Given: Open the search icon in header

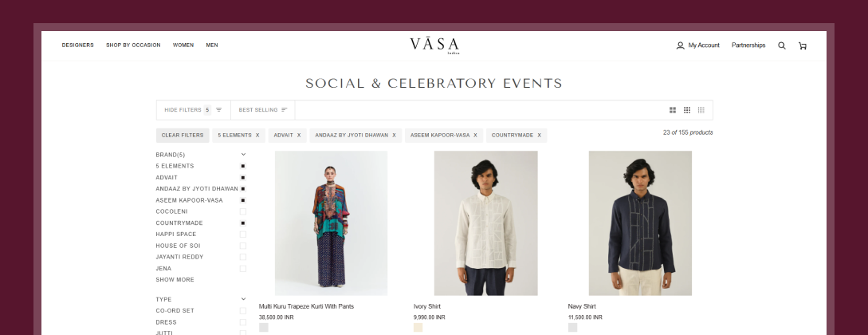Looking at the screenshot, I should 782,45.
